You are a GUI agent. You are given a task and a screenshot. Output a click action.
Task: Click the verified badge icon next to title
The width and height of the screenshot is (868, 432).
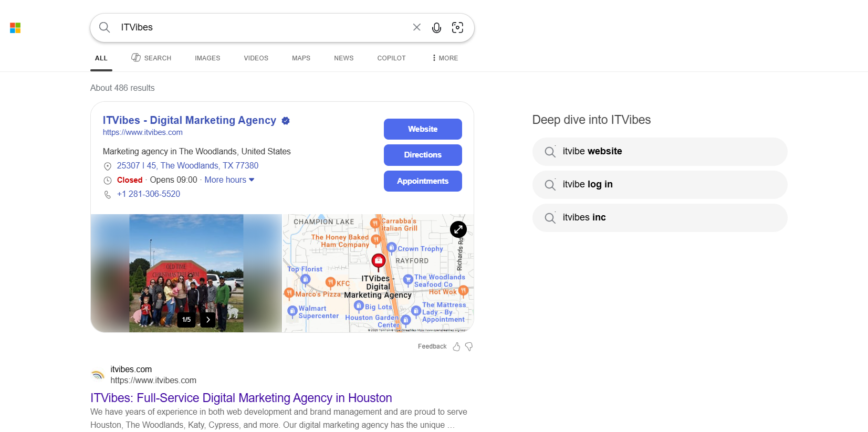(286, 121)
